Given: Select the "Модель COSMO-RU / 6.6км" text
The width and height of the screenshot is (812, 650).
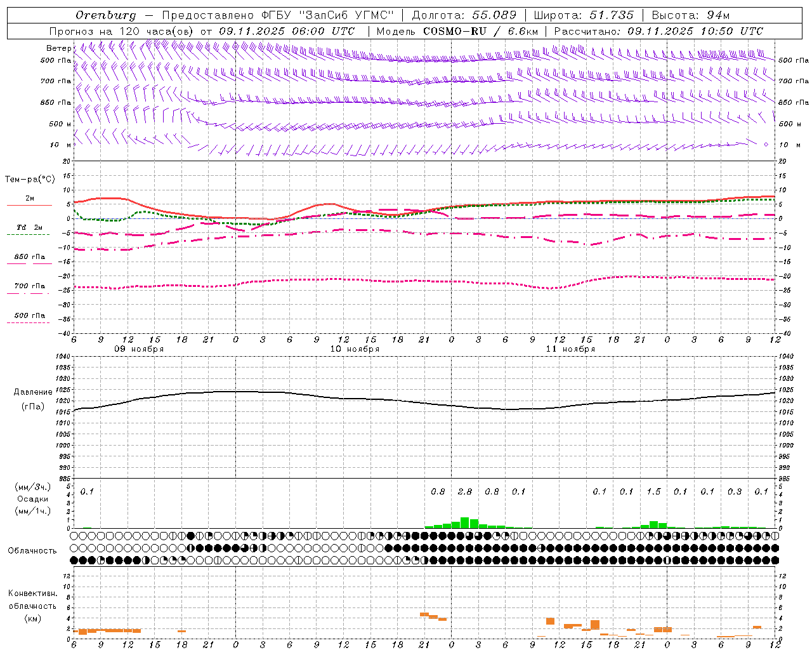Looking at the screenshot, I should point(457,31).
